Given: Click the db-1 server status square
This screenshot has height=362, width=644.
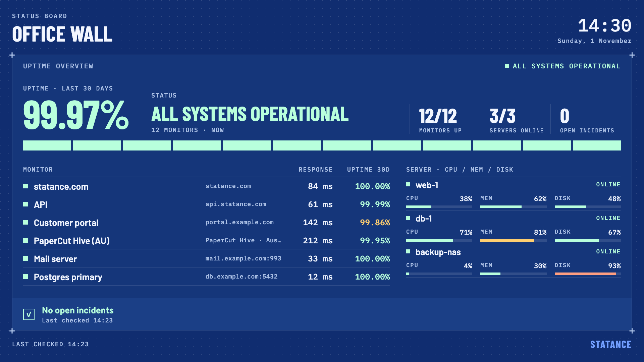Looking at the screenshot, I should (x=408, y=218).
